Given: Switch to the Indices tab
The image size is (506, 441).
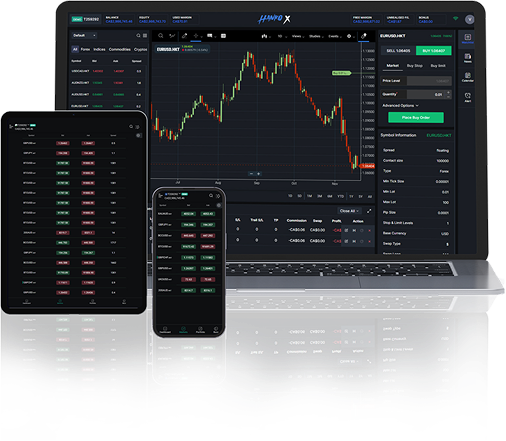Looking at the screenshot, I should (99, 49).
